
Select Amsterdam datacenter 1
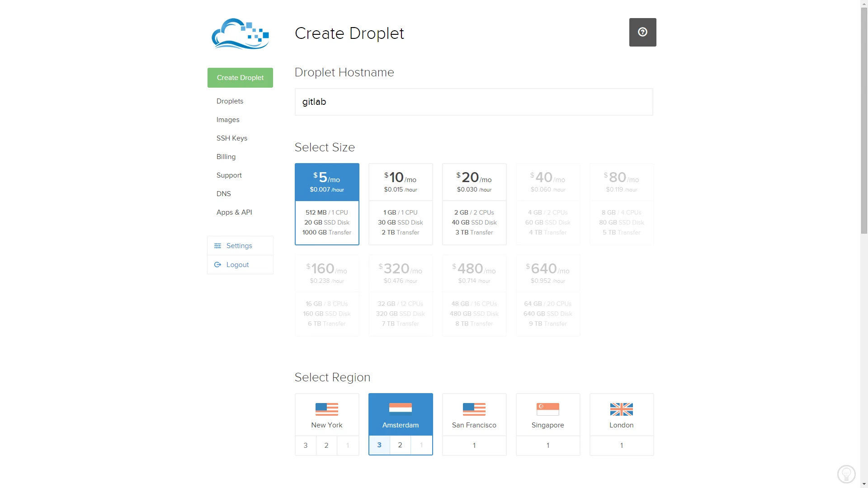coord(421,445)
